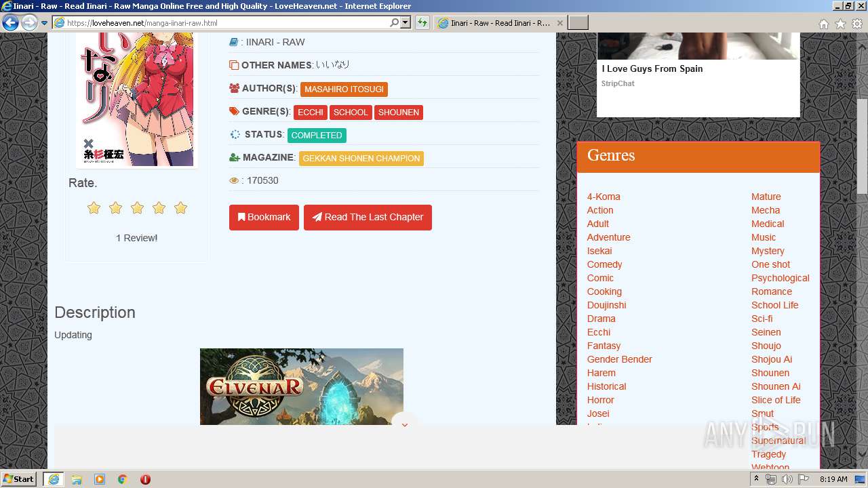Open the media player taskbar icon

(x=100, y=479)
